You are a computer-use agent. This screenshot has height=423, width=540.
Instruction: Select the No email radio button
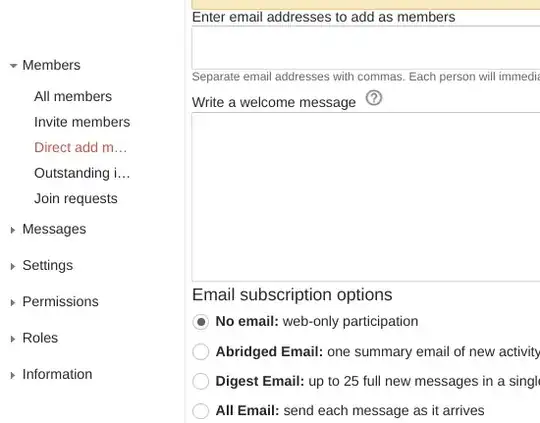tap(201, 322)
